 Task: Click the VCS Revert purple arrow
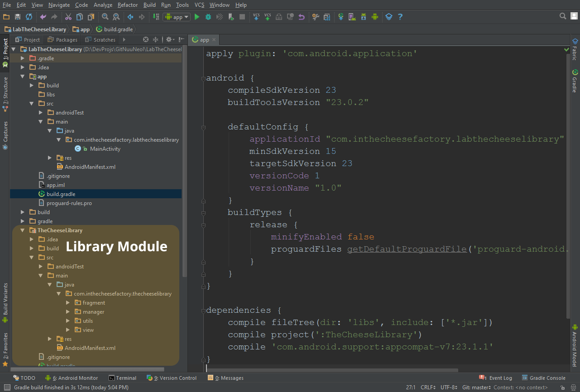coord(302,17)
